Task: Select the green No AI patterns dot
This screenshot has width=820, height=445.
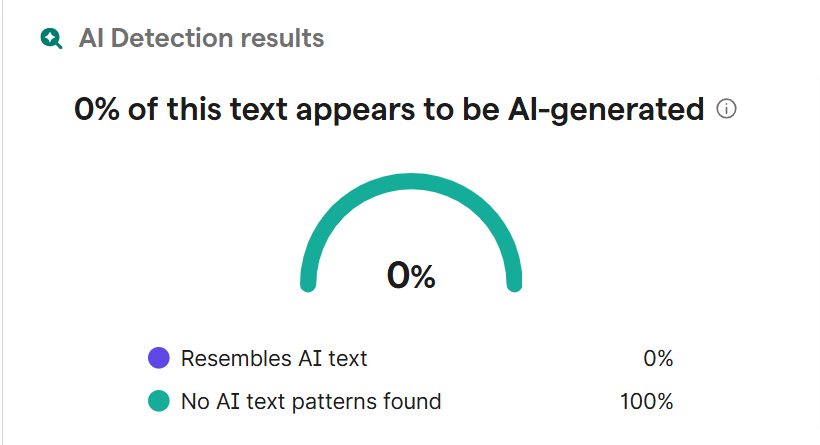Action: pyautogui.click(x=158, y=402)
